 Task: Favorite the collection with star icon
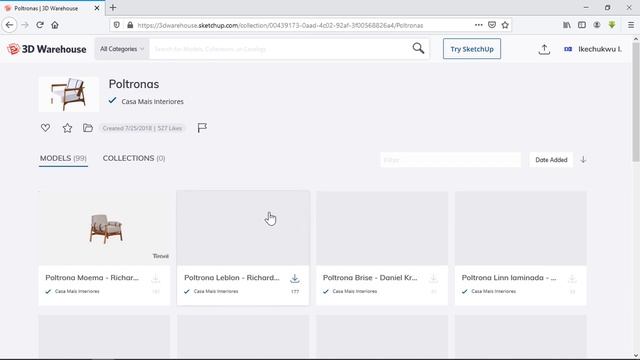pyautogui.click(x=67, y=128)
